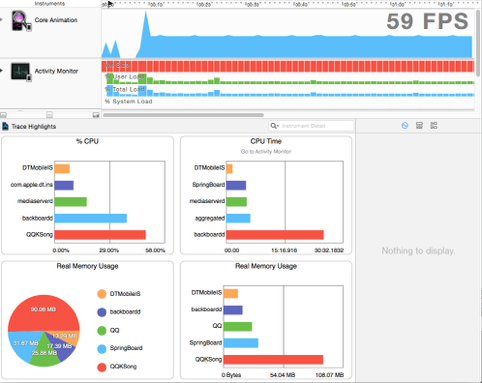
Task: Click the magnifier icon in Instrument Detail search
Action: click(x=275, y=126)
